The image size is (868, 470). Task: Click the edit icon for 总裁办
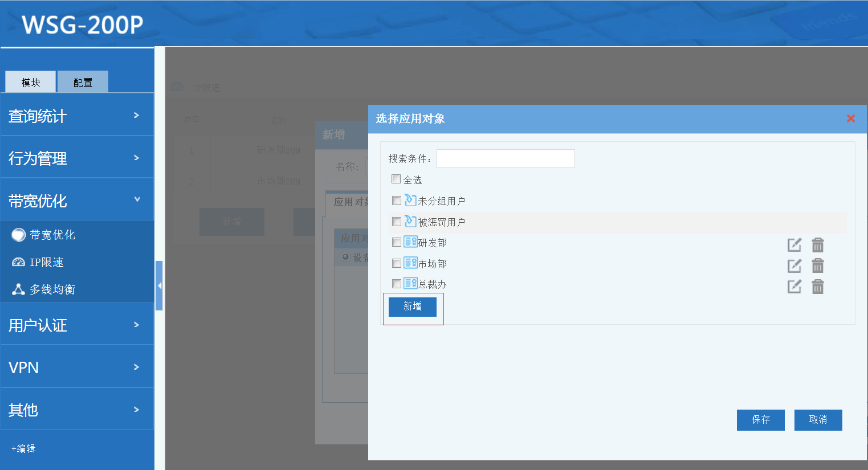pyautogui.click(x=794, y=287)
